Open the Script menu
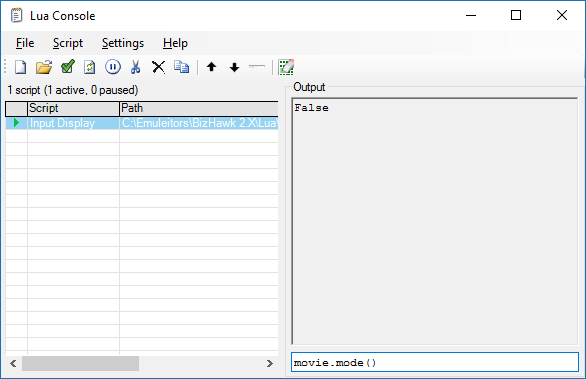 (x=68, y=43)
